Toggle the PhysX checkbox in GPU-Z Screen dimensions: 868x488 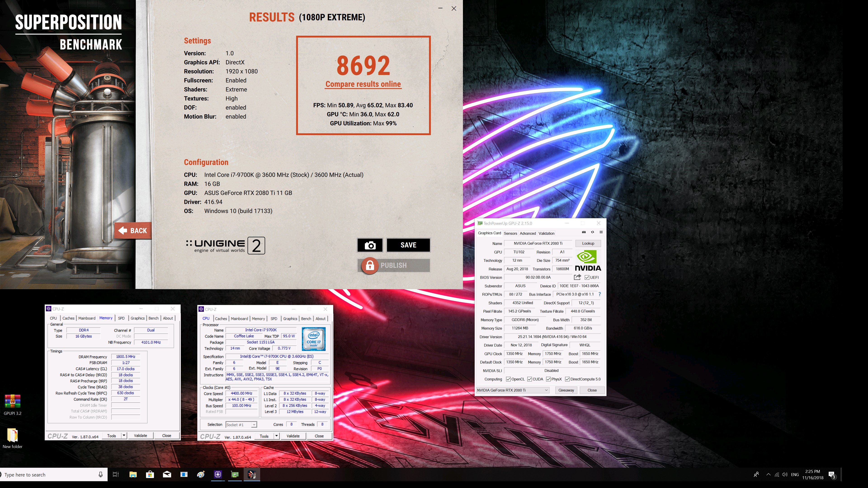tap(548, 379)
